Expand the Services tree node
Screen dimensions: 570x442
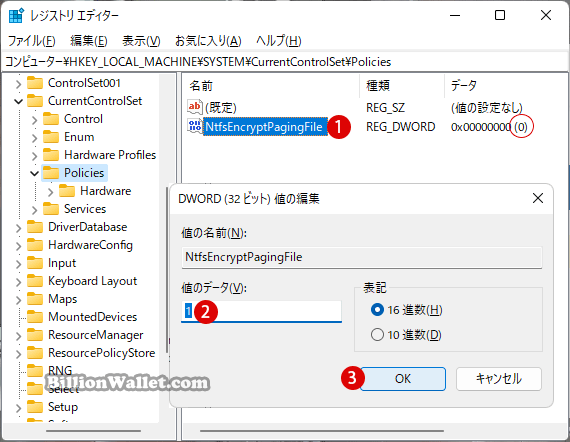34,210
